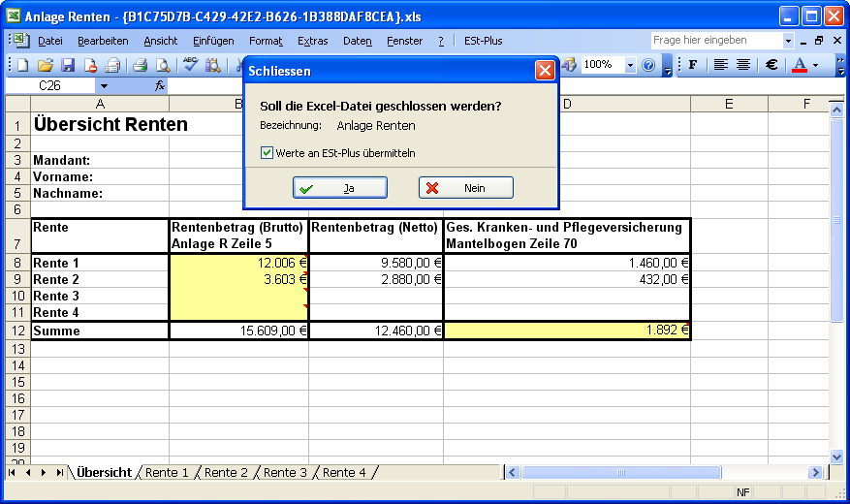Viewport: 850px width, 504px height.
Task: Open font color dropdown arrow
Action: click(x=815, y=65)
